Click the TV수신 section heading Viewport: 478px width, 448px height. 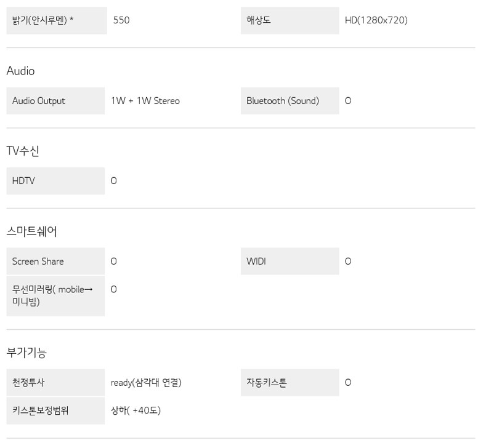click(x=23, y=151)
